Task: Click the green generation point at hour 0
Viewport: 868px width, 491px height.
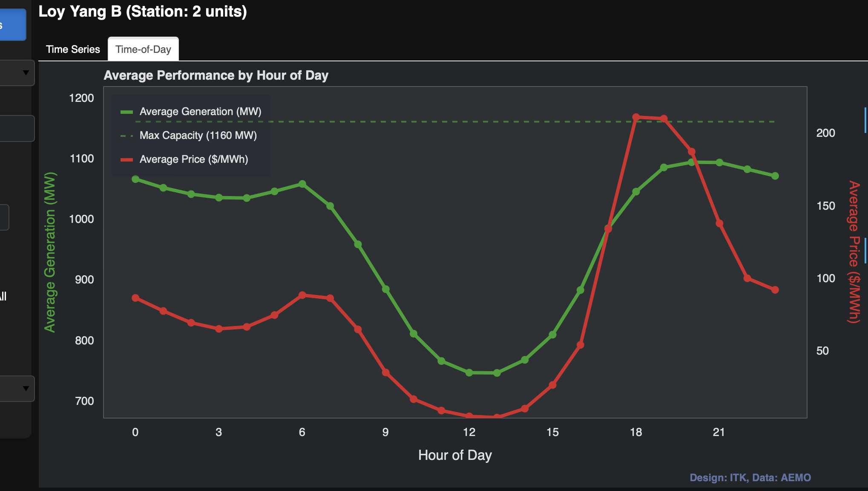Action: (x=135, y=179)
